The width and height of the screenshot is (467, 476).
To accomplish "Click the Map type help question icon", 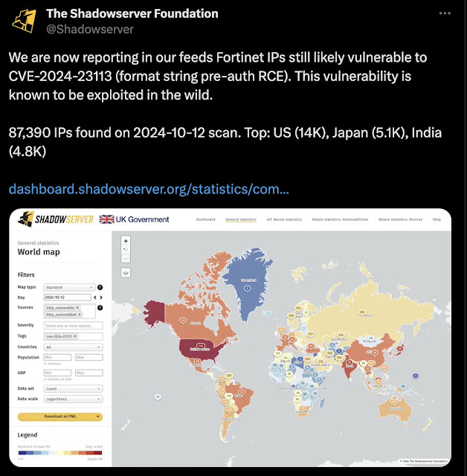I will 100,287.
